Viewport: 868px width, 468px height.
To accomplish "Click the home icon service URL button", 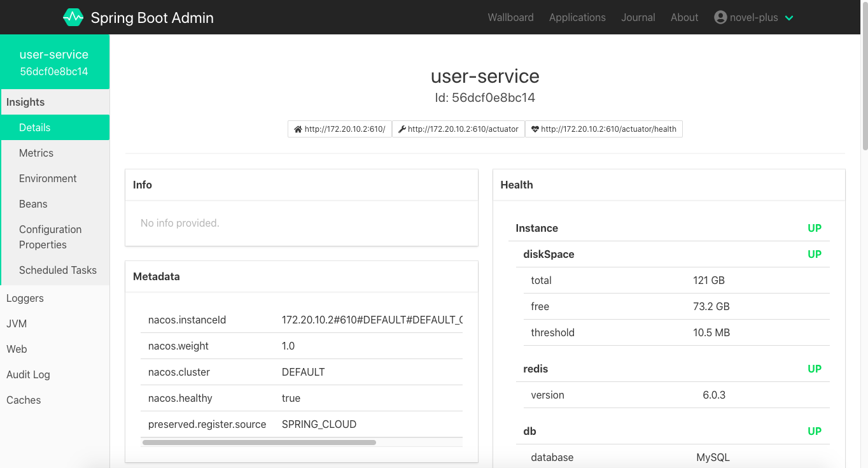I will click(x=340, y=129).
